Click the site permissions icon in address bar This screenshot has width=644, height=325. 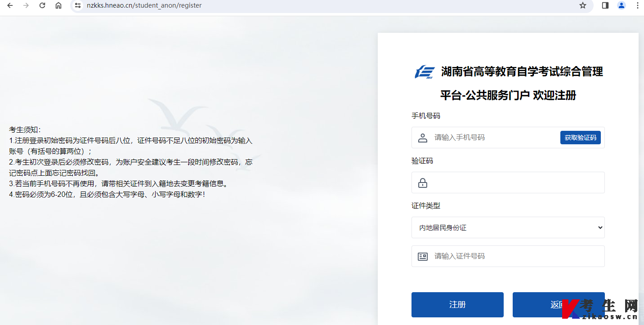[77, 5]
